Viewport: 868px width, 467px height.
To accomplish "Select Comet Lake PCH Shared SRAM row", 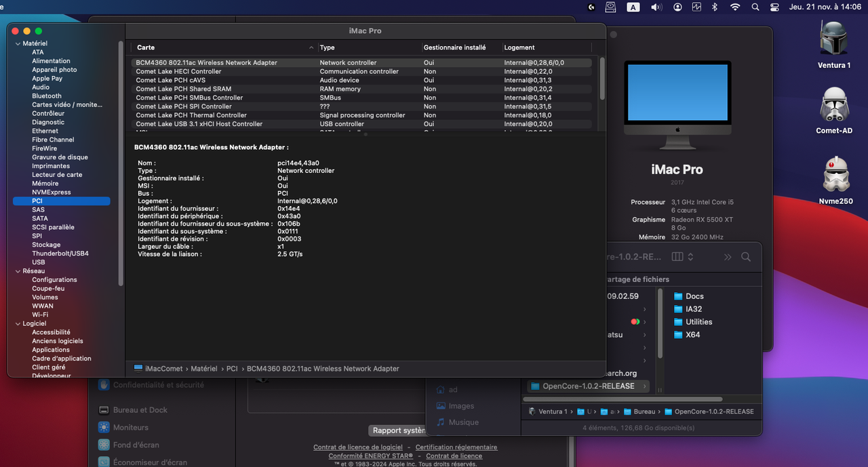I will pos(363,89).
